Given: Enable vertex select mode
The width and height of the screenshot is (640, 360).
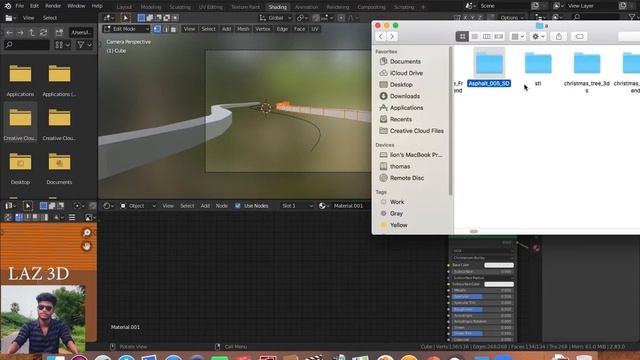Looking at the screenshot, I should (157, 29).
